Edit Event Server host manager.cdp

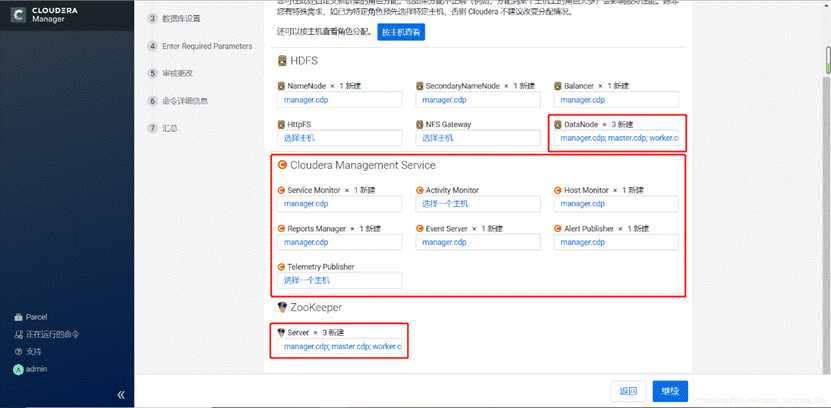click(478, 242)
